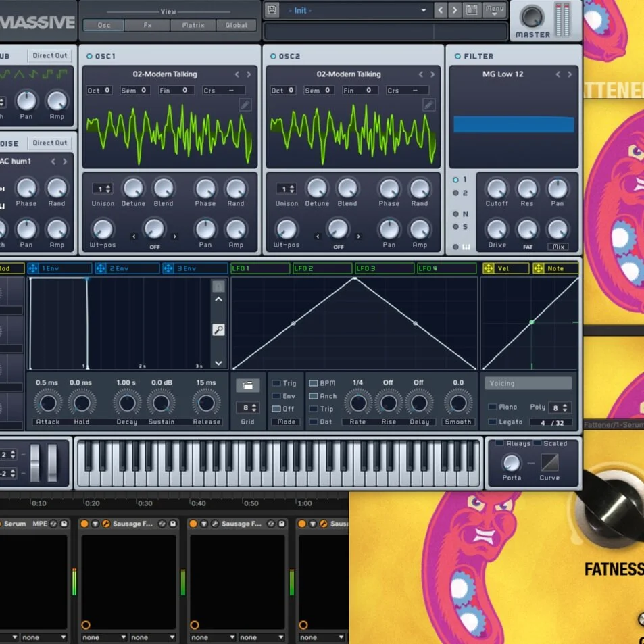Toggle the LFO Anch checkbox

(x=314, y=396)
